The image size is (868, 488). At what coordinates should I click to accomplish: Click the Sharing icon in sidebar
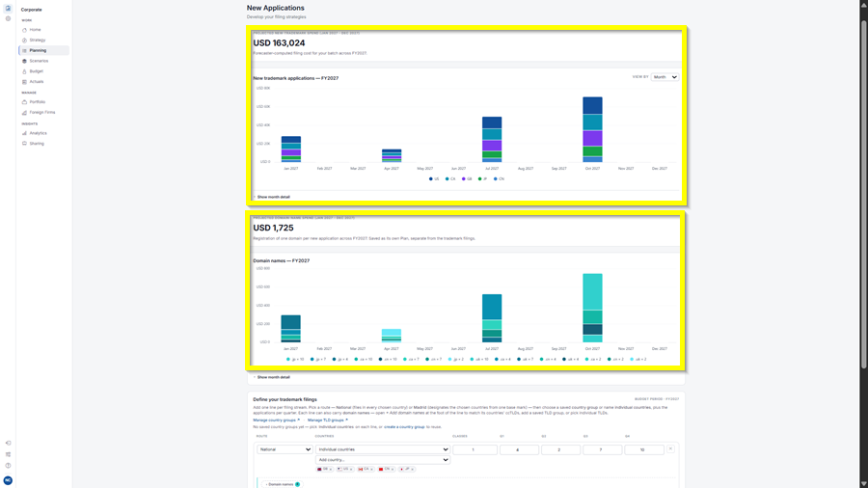tap(24, 144)
